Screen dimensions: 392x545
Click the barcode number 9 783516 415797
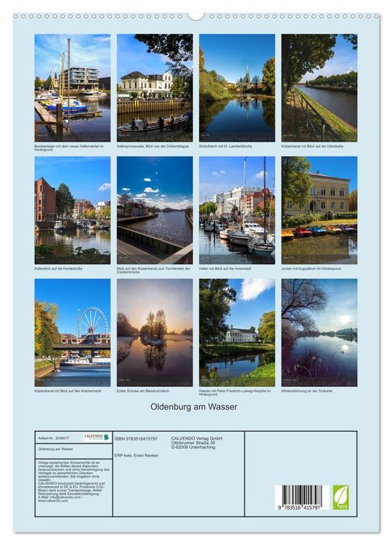click(299, 508)
